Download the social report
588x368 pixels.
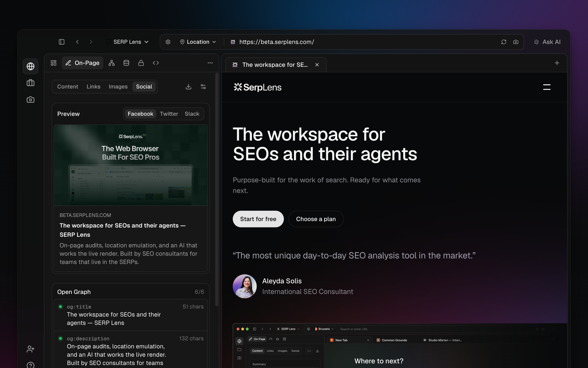point(188,87)
